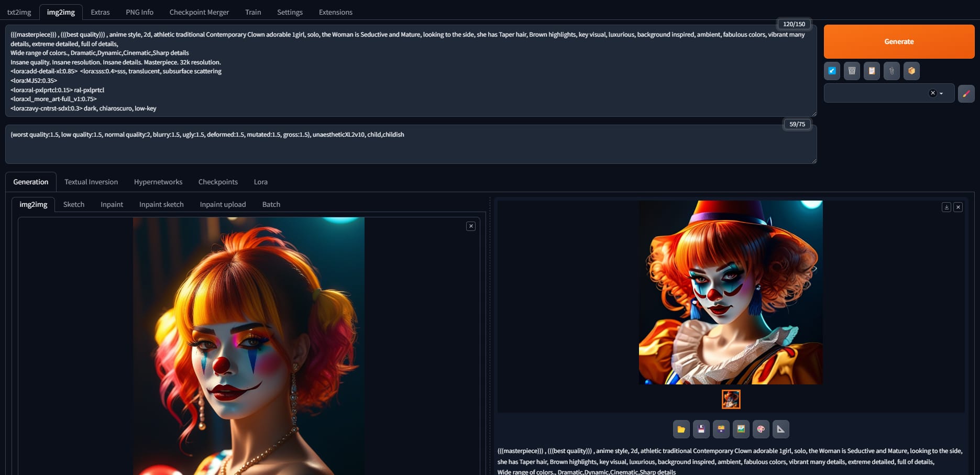
Task: Expand the styles dropdown arrow
Action: click(x=942, y=93)
